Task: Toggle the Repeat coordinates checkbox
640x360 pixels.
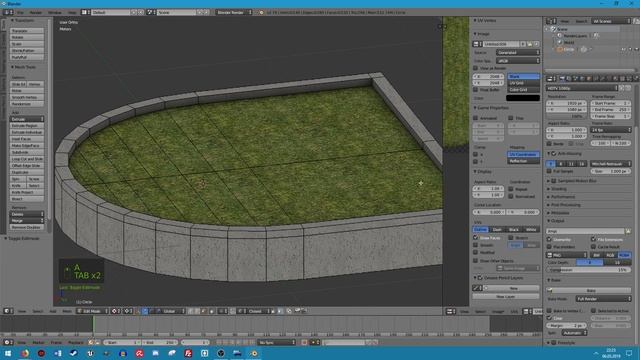Action: tap(511, 189)
